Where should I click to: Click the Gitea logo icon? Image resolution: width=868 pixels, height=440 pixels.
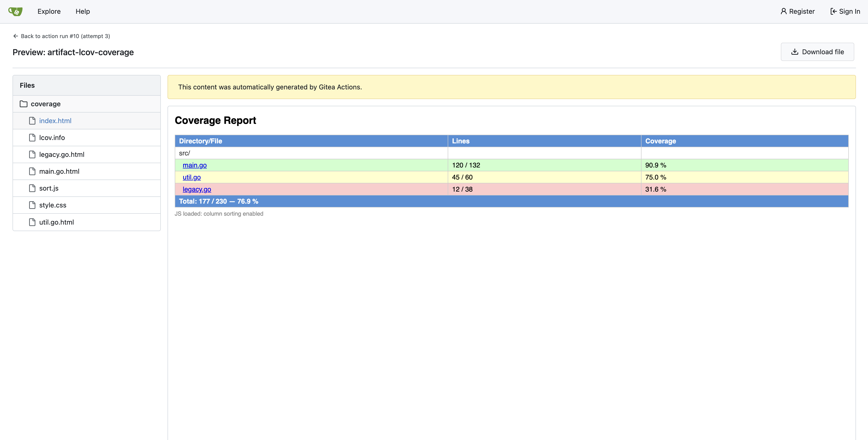(15, 12)
